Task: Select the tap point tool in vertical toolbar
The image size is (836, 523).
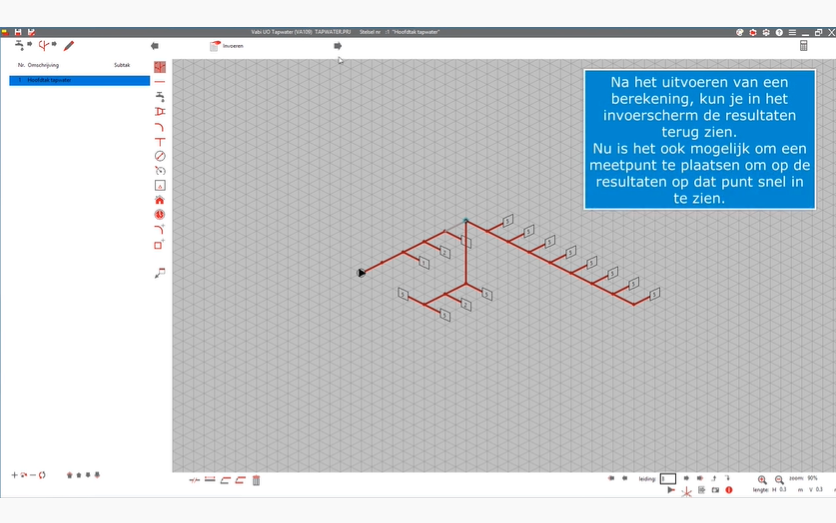Action: (x=159, y=96)
